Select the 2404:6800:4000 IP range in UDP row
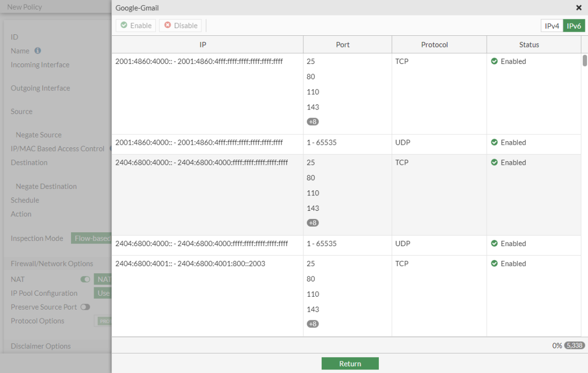Screen dimensions: 588x373 [x=202, y=244]
